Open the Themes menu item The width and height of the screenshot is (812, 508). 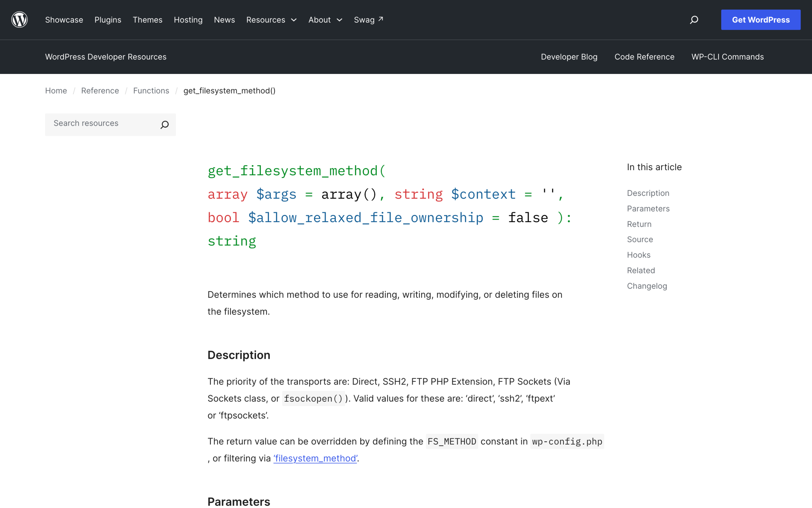point(147,20)
